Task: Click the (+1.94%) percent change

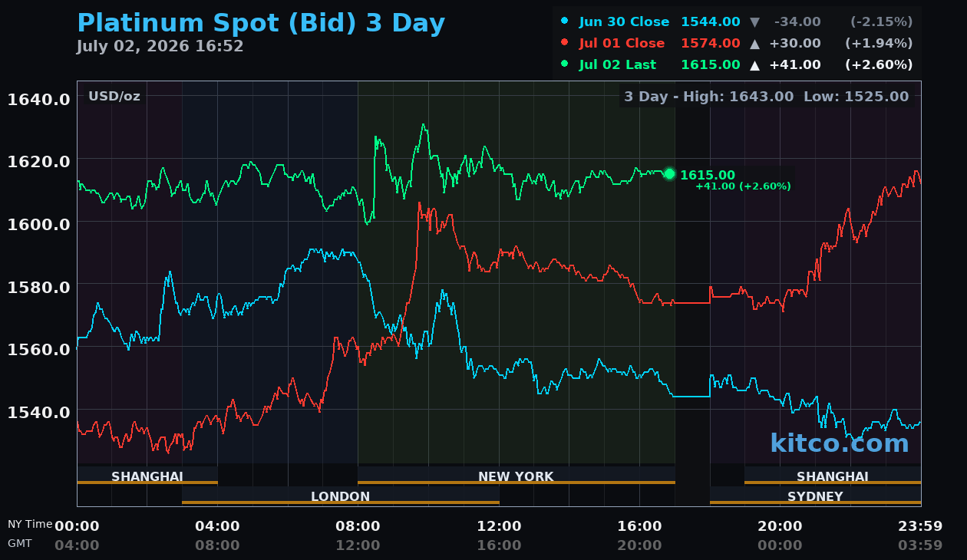Action: pos(880,44)
